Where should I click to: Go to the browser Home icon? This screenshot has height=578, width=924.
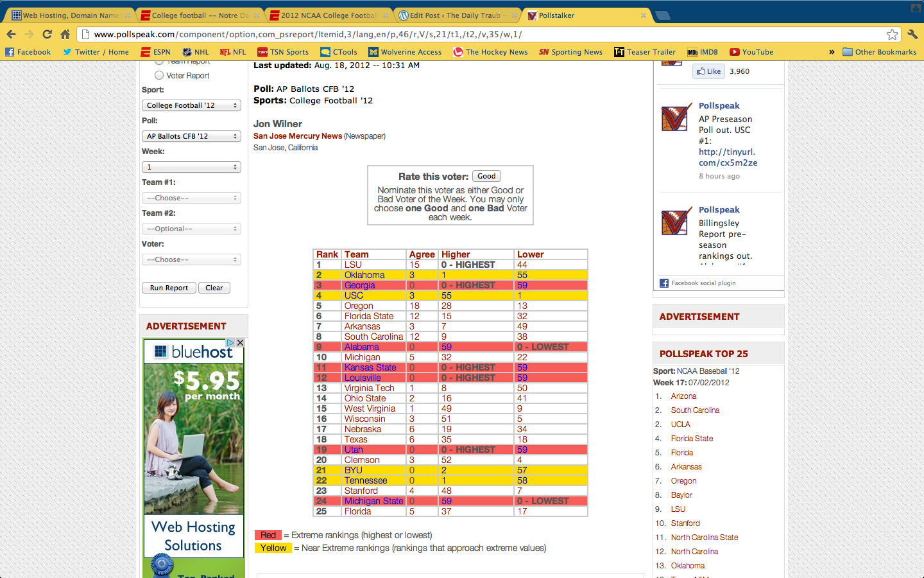tap(65, 35)
